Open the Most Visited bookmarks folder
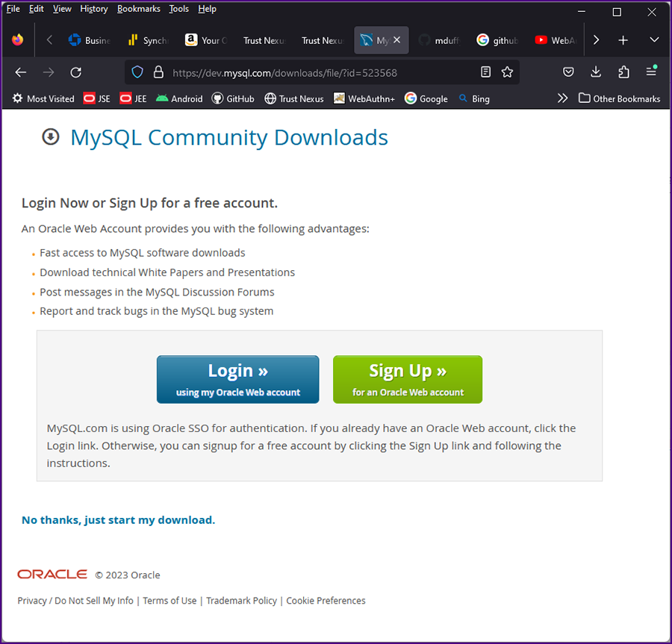672x644 pixels. tap(43, 99)
